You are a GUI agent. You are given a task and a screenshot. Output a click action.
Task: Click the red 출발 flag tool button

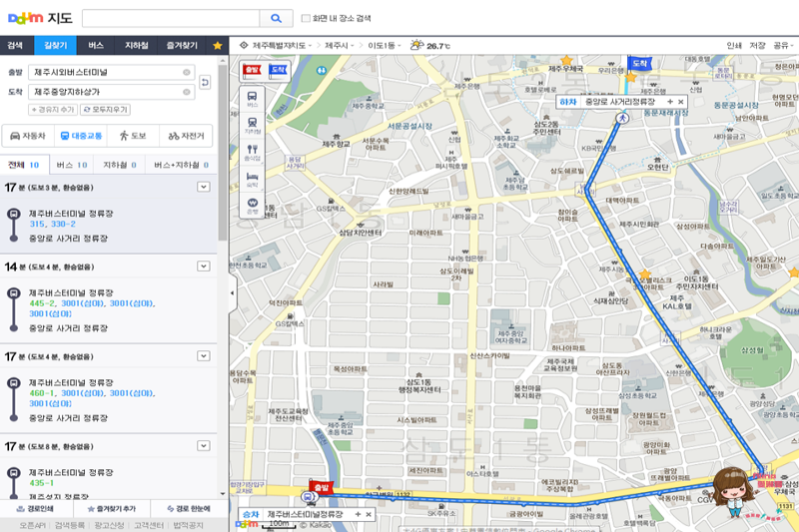click(253, 70)
